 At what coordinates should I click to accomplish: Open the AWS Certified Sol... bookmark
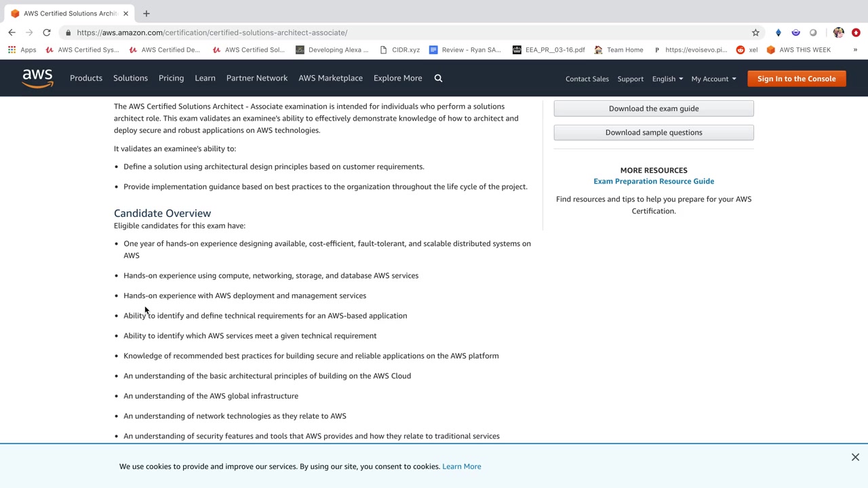(248, 49)
